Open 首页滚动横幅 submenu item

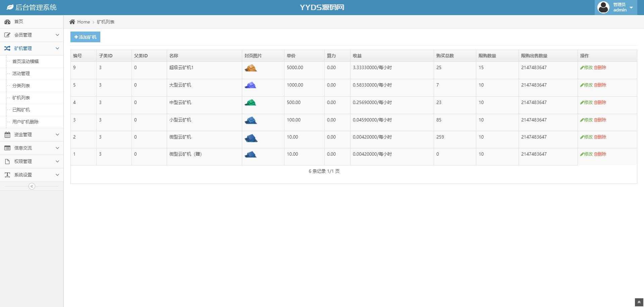click(25, 61)
